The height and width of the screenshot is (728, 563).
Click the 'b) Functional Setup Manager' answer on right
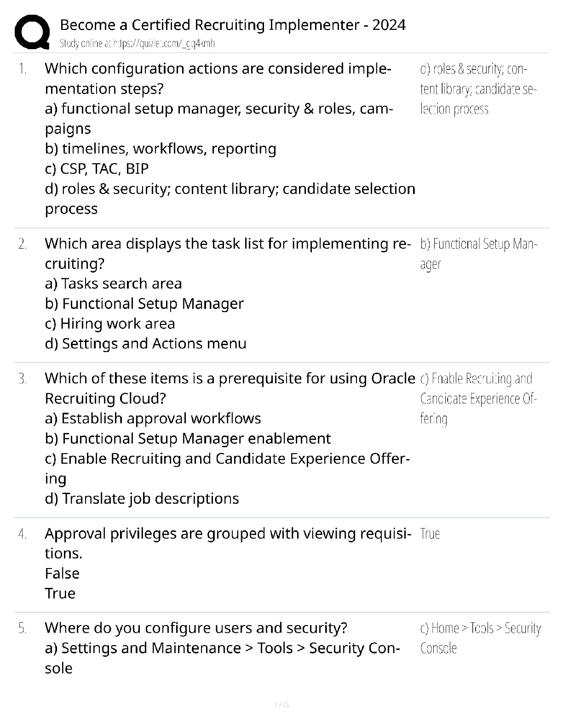point(478,253)
